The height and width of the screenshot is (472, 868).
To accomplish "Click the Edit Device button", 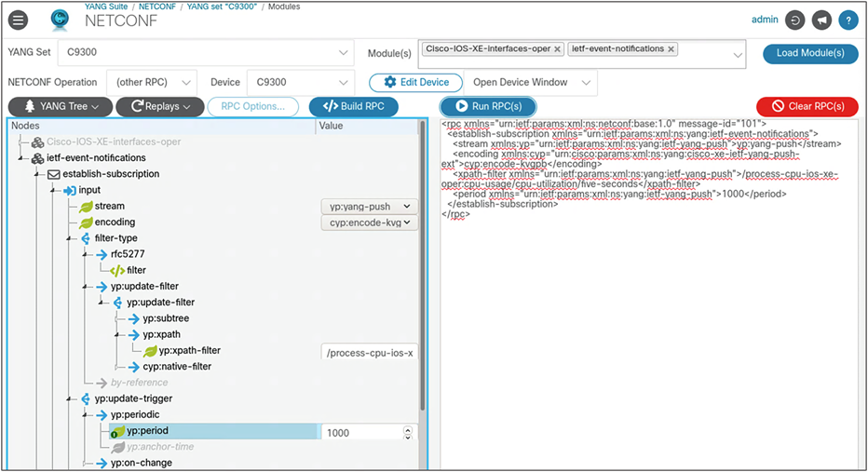I will point(415,83).
